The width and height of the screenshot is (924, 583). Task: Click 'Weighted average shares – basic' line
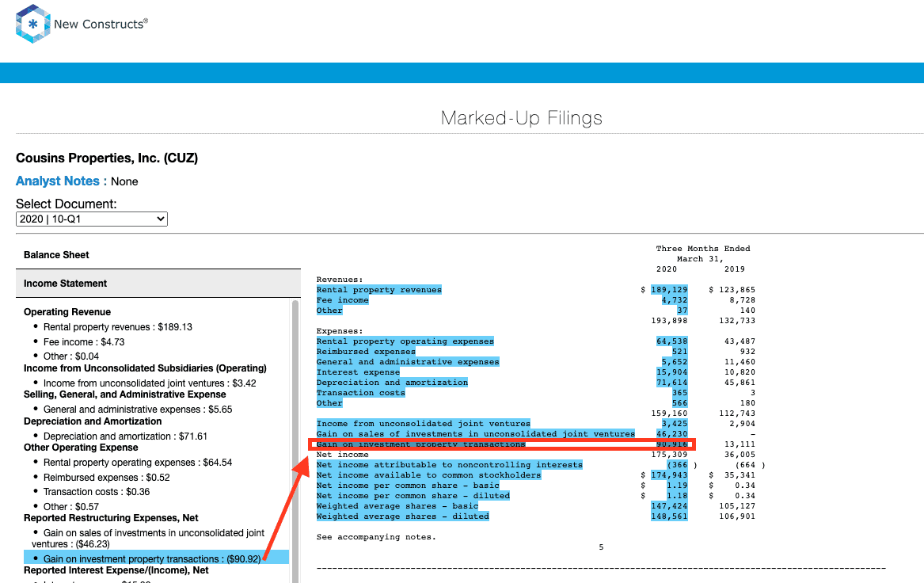click(x=397, y=506)
